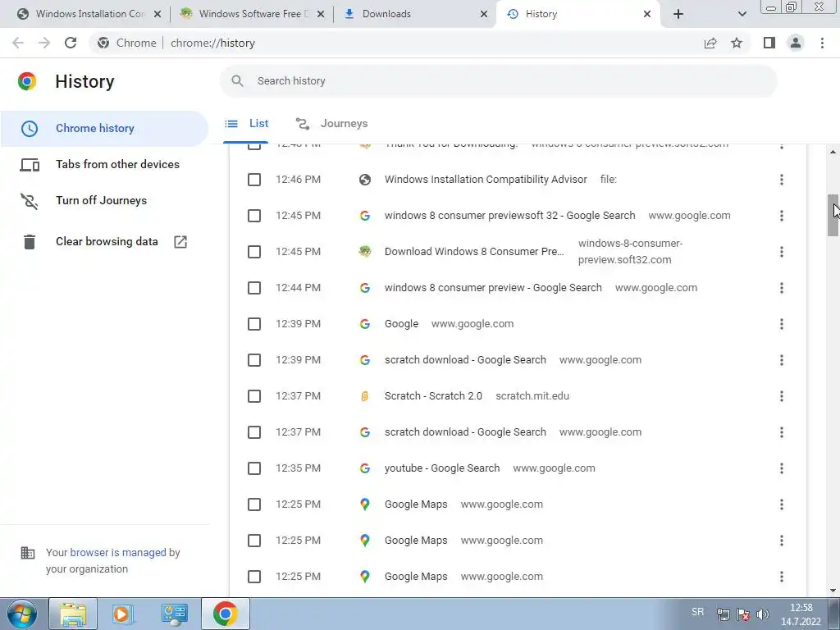Open youtube - Google Search history link
Viewport: 840px width, 630px height.
442,468
